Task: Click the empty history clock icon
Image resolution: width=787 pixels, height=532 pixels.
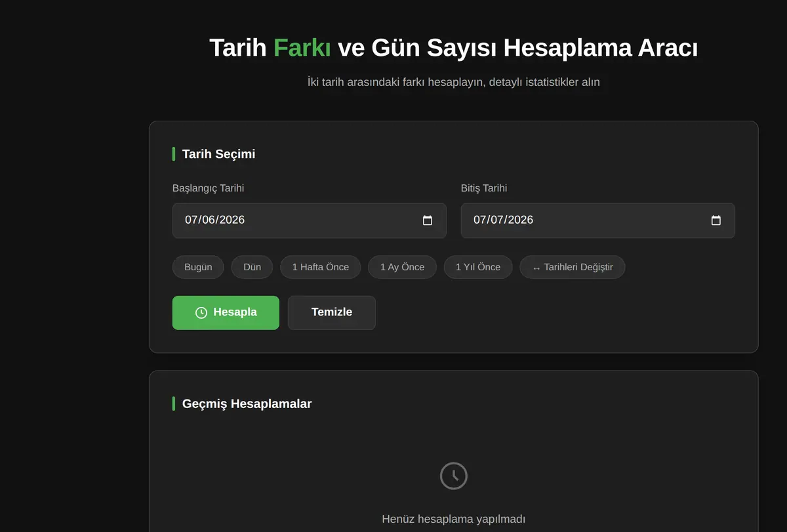Action: pos(454,476)
